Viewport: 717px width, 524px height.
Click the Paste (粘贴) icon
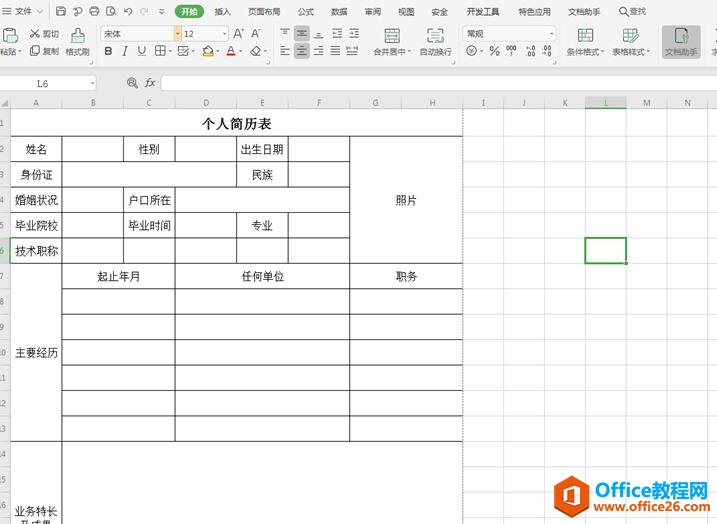point(10,35)
